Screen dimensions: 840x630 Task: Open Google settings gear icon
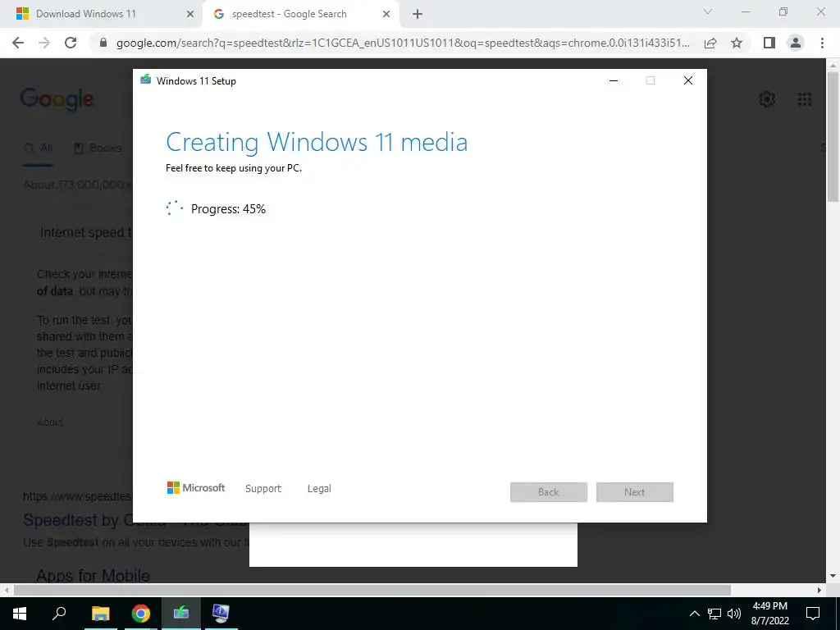click(767, 99)
